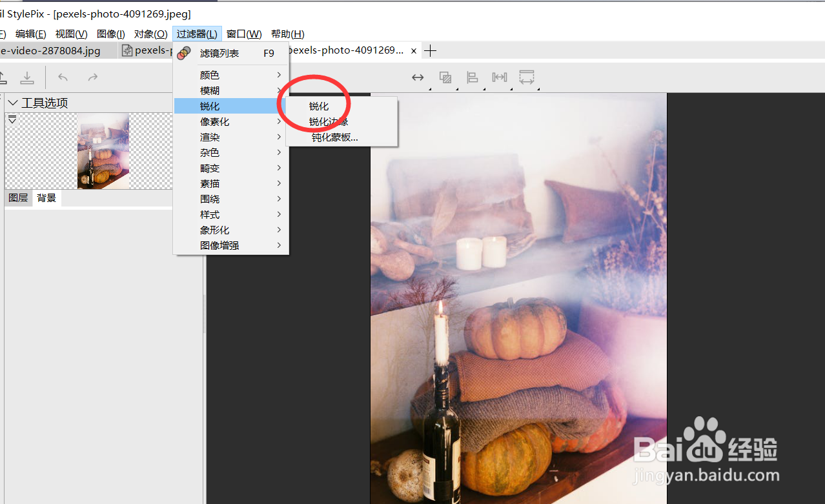
Task: Expand the 图像增强 submenu
Action: [x=231, y=246]
